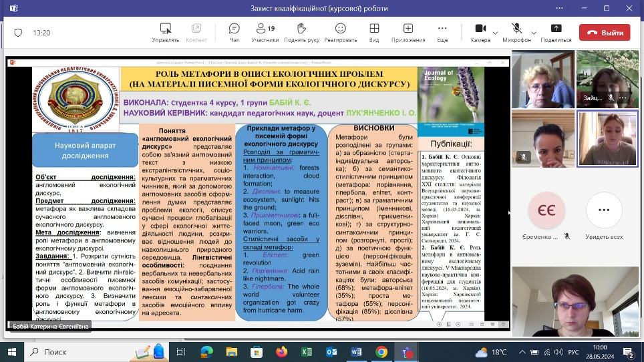The height and width of the screenshot is (362, 644).
Task: Open the Управлять (manage) control
Action: (165, 33)
